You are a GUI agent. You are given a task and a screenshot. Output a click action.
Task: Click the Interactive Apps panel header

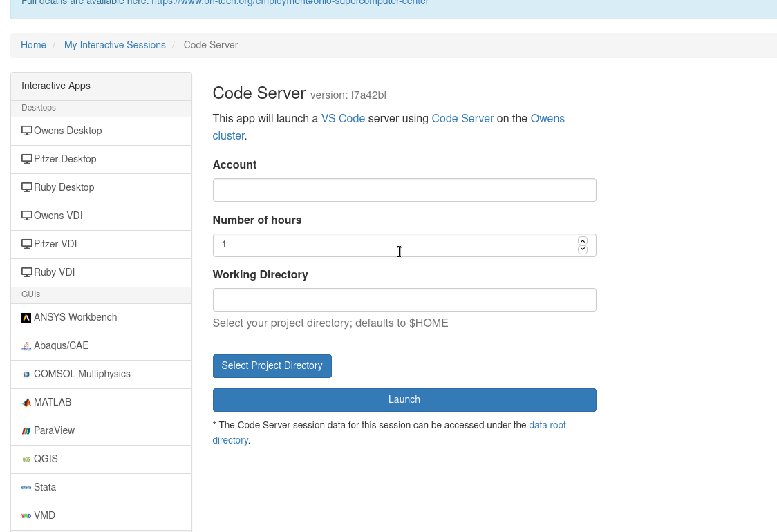click(101, 86)
